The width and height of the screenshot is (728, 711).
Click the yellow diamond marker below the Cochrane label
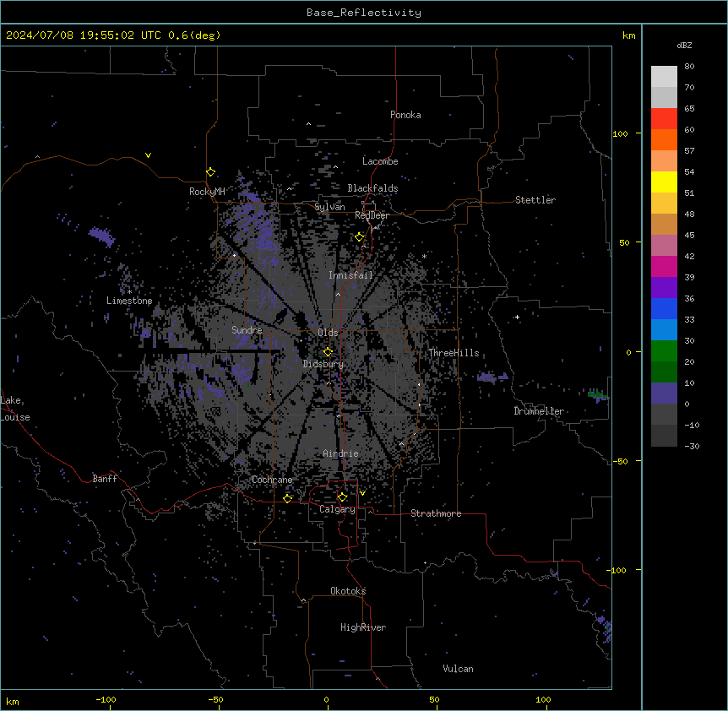(x=287, y=498)
